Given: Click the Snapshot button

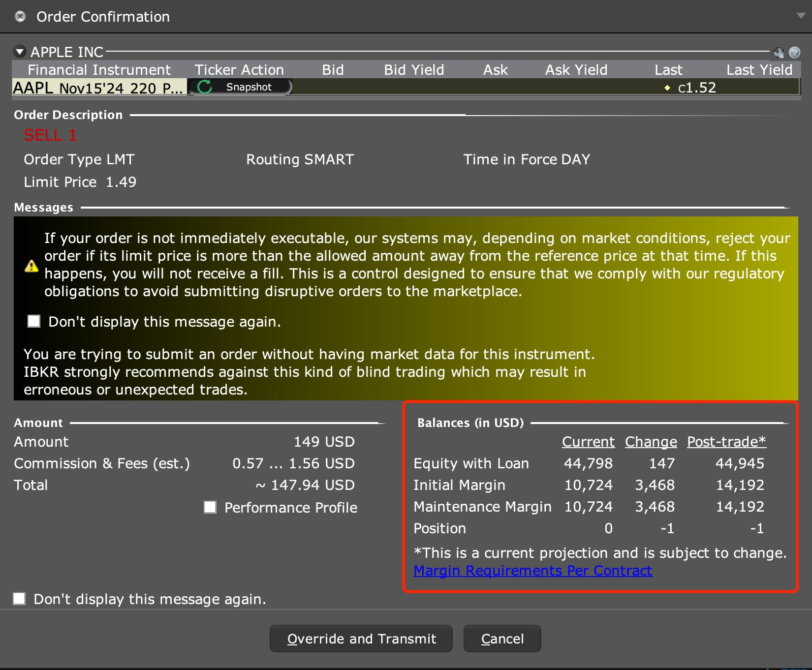Looking at the screenshot, I should [x=240, y=87].
